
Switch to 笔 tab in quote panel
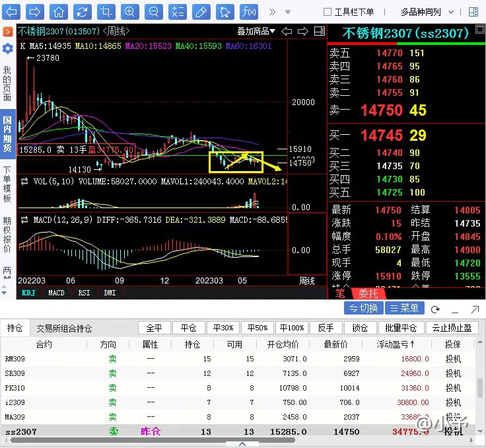(x=340, y=293)
